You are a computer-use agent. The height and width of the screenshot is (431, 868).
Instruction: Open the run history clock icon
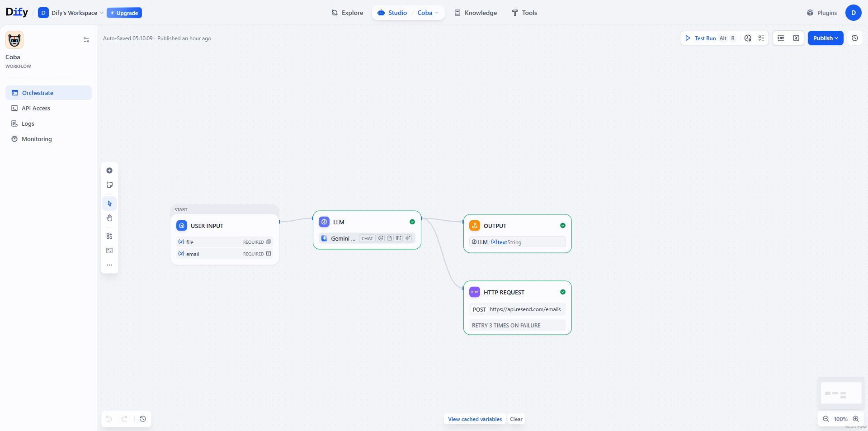point(748,38)
